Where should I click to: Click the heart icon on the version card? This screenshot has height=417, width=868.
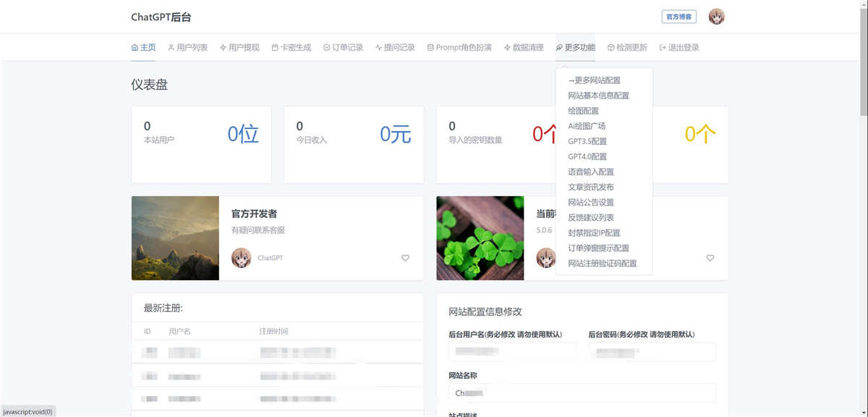(710, 258)
